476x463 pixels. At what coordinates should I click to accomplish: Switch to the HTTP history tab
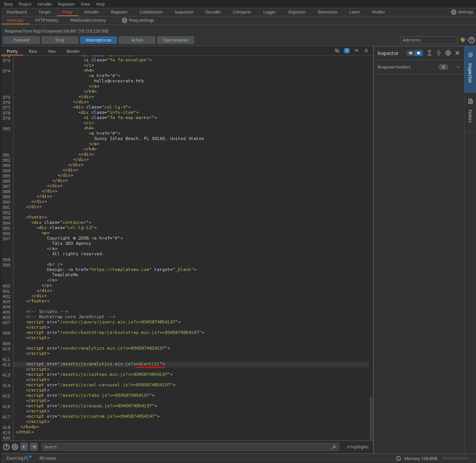point(46,20)
